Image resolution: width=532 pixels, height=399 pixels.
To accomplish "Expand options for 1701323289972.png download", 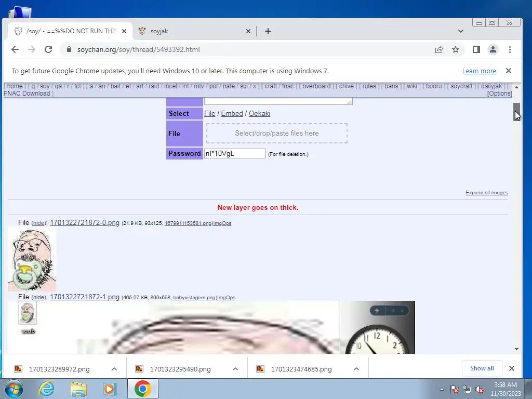I will 114,369.
